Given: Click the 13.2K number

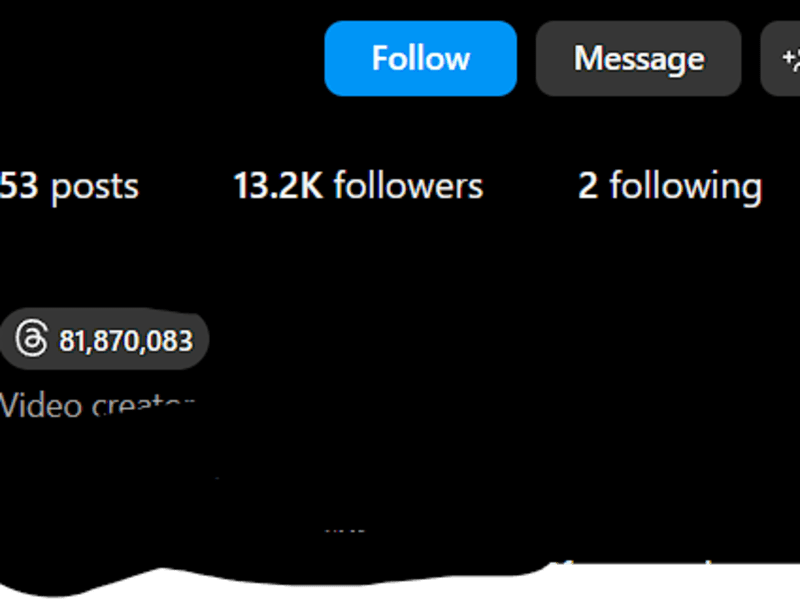Looking at the screenshot, I should 278,186.
